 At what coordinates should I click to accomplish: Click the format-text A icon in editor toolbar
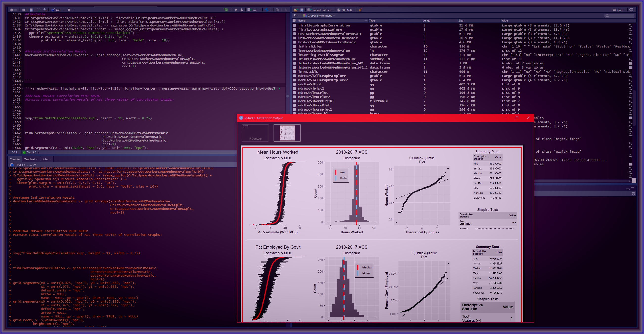(285, 10)
